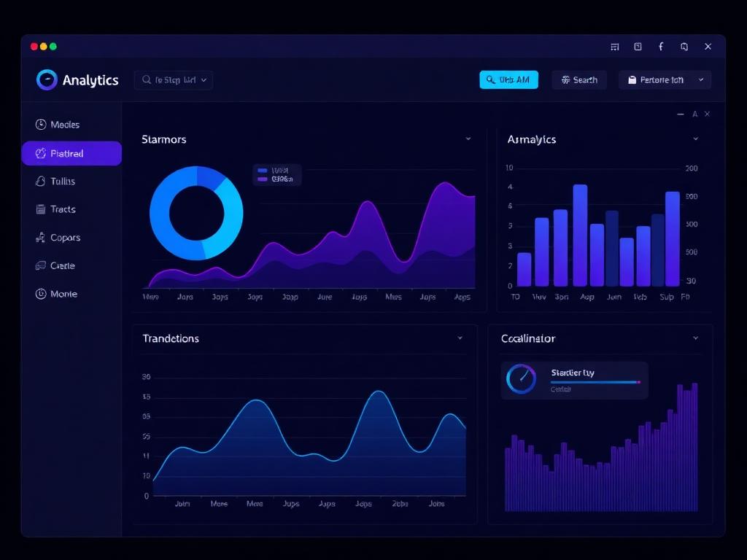Select the highlighted Platirad sidebar item

(x=71, y=153)
